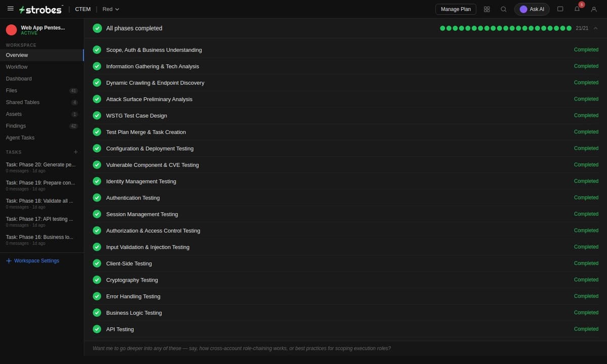Click the check beside Business Logic Testing

(x=97, y=312)
